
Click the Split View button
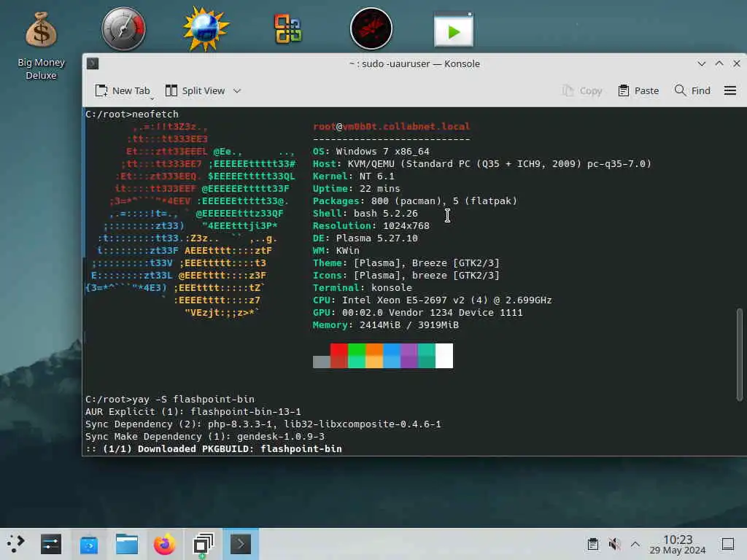(195, 90)
